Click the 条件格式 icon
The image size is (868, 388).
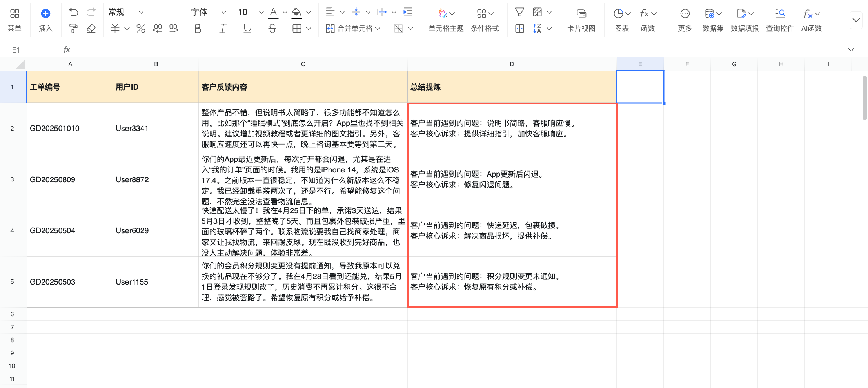tap(481, 14)
